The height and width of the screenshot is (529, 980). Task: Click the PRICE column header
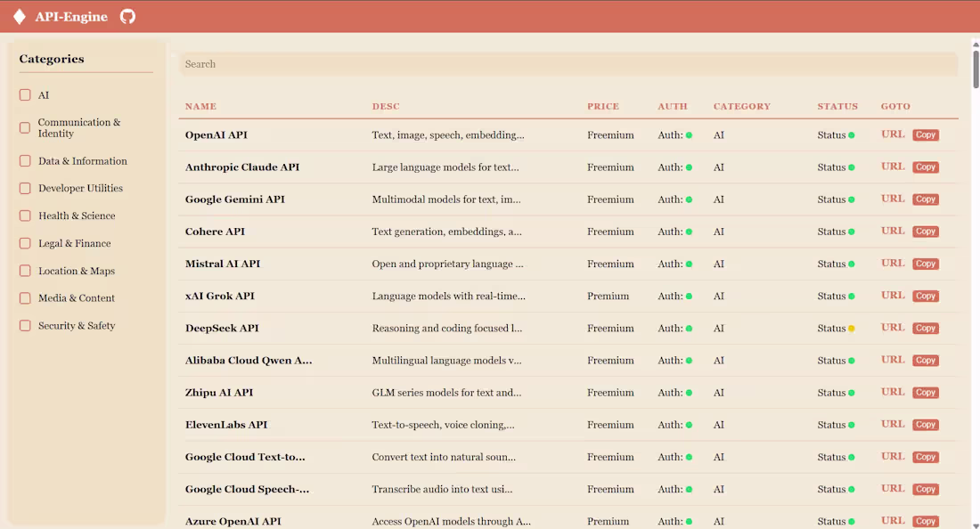603,106
